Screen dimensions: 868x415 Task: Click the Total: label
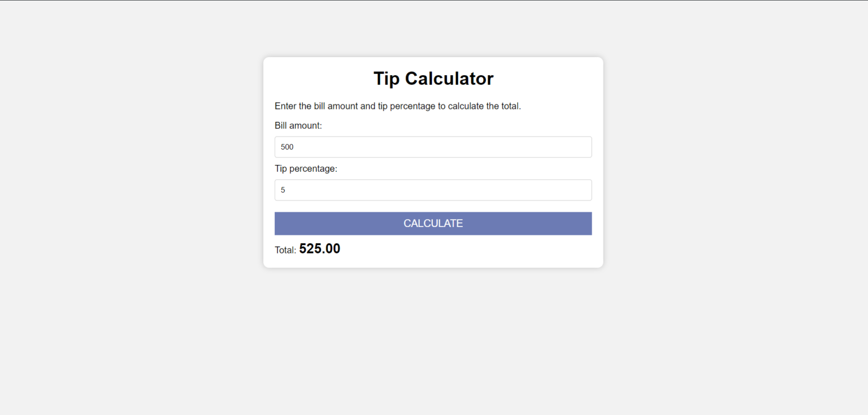pyautogui.click(x=285, y=250)
